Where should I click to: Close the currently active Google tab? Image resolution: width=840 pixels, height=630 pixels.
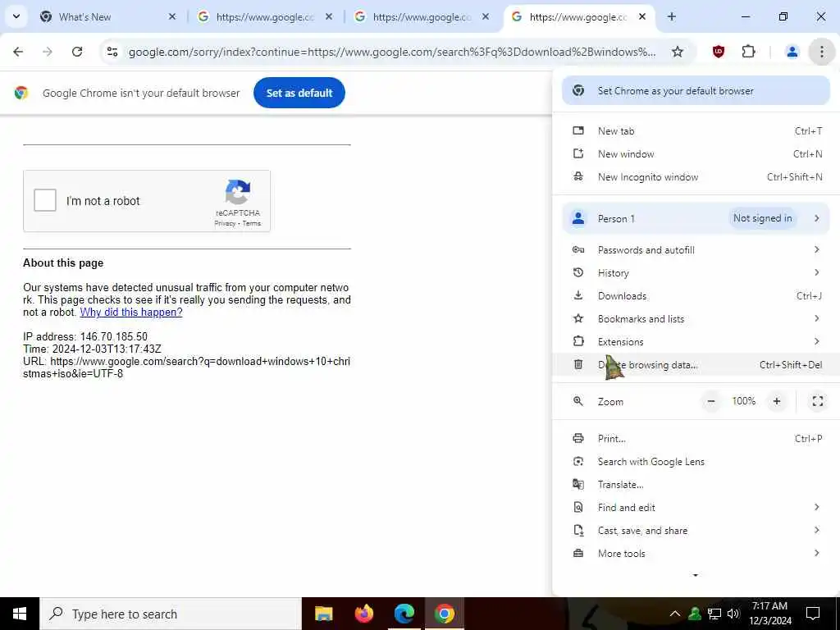point(642,16)
